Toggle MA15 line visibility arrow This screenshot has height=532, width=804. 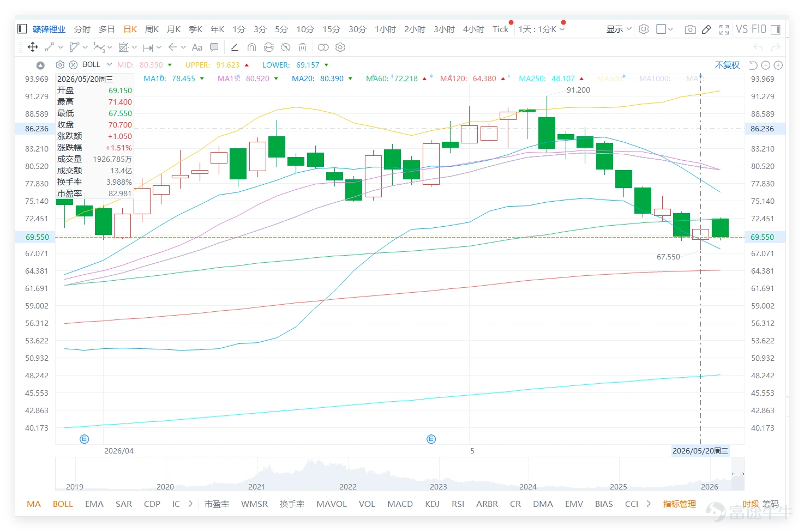(x=276, y=78)
